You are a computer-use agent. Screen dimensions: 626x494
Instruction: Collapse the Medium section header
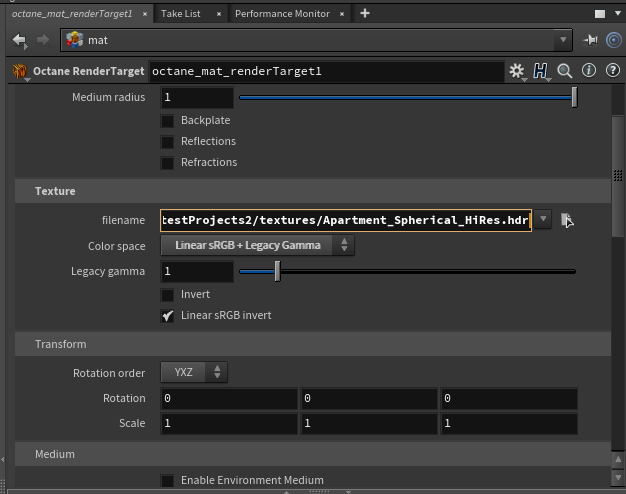(313, 454)
